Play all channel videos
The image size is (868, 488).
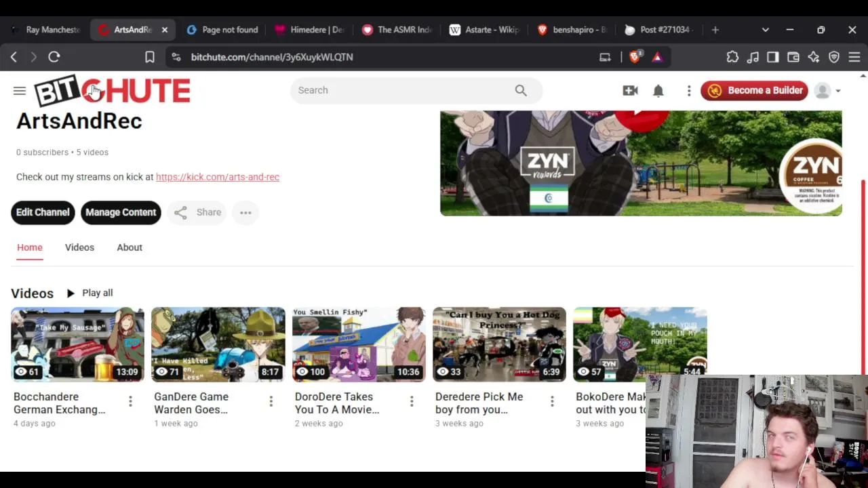click(90, 293)
